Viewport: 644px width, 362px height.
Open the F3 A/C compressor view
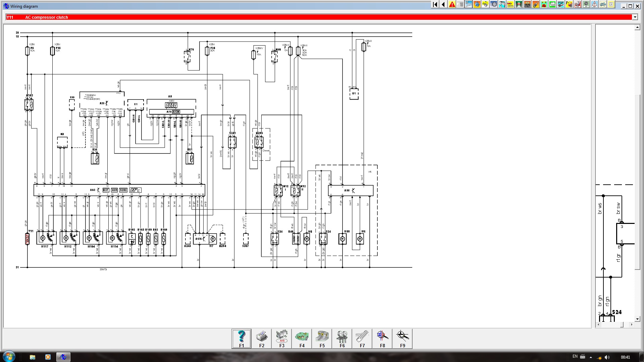click(x=282, y=339)
